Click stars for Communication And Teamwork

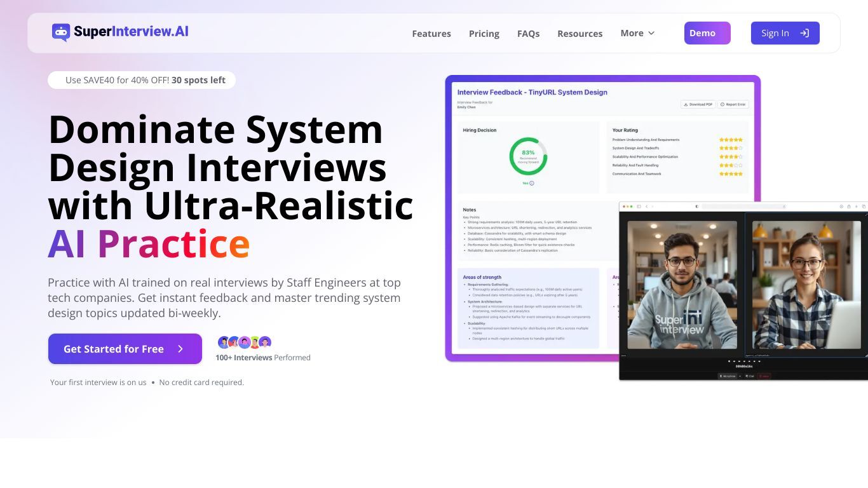click(731, 173)
